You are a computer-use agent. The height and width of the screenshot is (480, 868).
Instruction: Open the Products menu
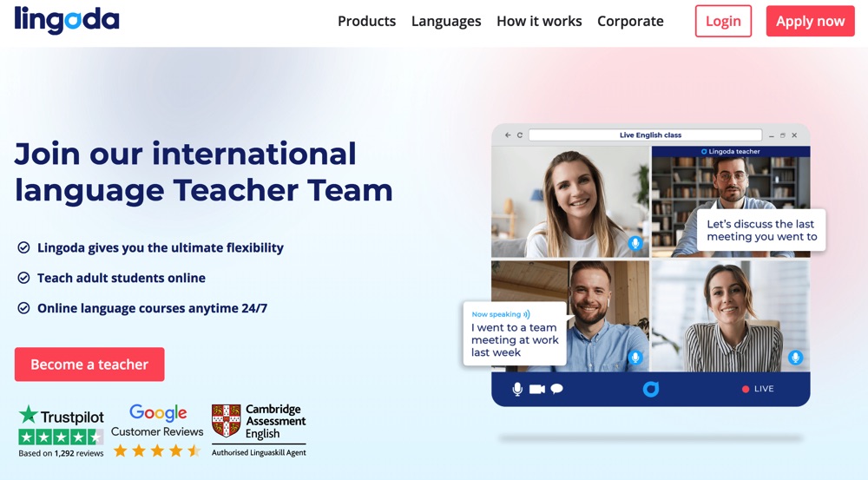tap(366, 21)
